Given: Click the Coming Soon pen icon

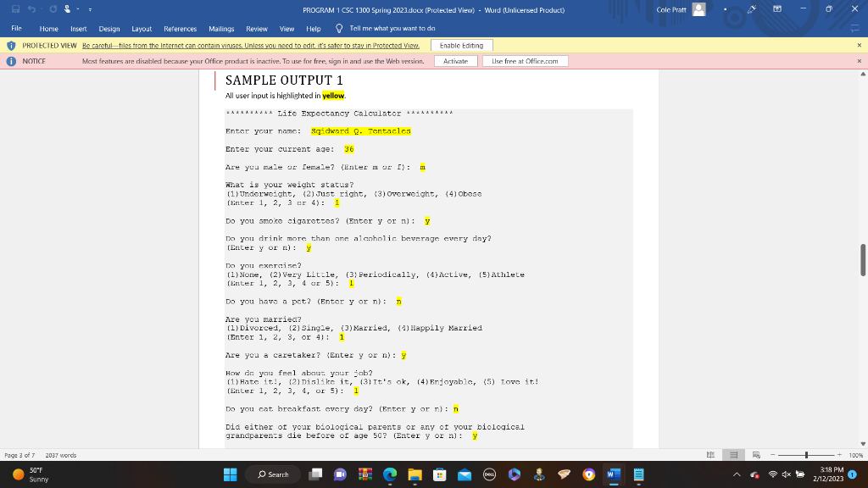Looking at the screenshot, I should point(752,9).
